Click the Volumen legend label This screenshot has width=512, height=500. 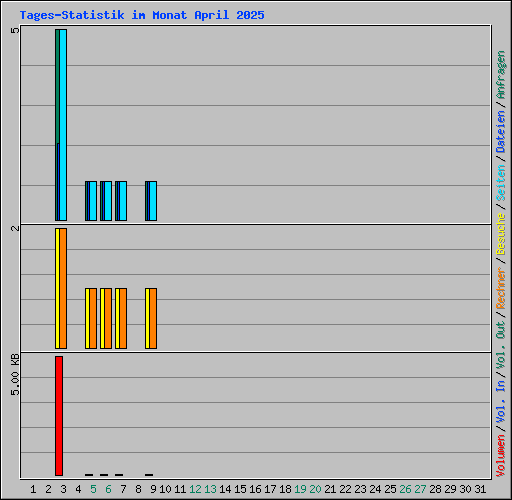click(x=501, y=455)
